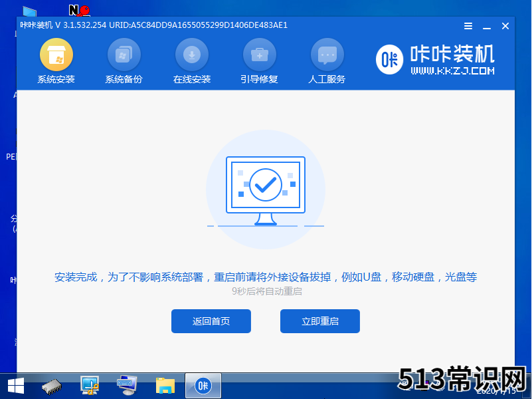The height and width of the screenshot is (399, 532).
Task: Click the 引导修复 label
Action: [260, 79]
